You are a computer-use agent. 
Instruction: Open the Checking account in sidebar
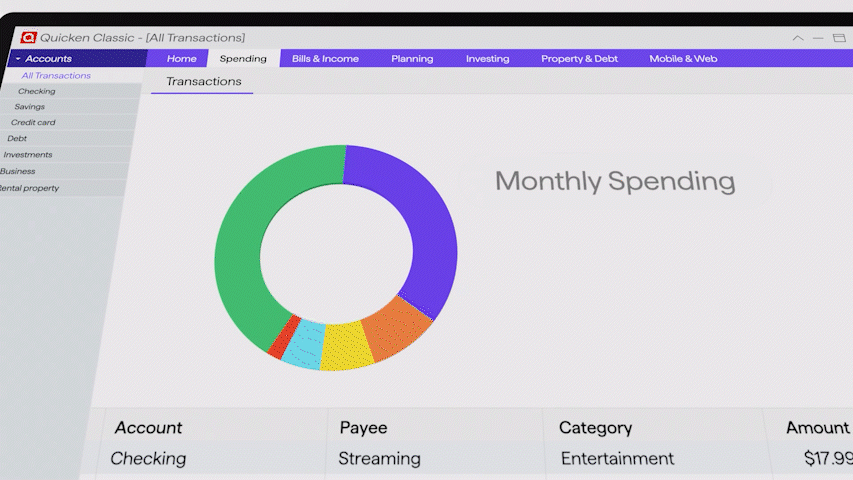[x=36, y=91]
